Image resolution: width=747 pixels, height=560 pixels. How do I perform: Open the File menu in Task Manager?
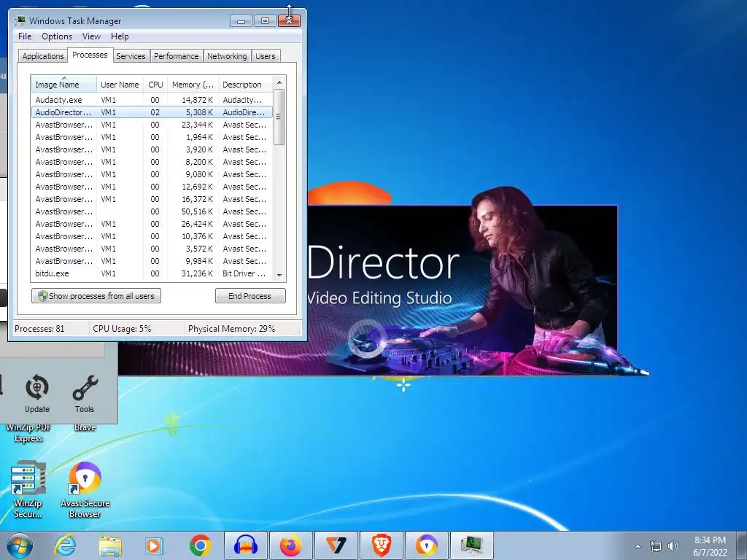(25, 36)
